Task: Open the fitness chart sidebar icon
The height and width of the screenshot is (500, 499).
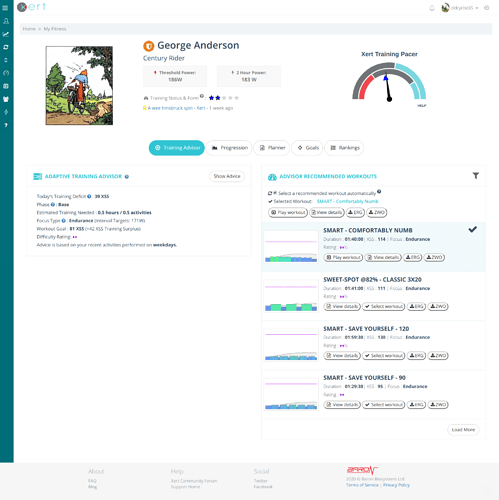Action: pos(6,34)
